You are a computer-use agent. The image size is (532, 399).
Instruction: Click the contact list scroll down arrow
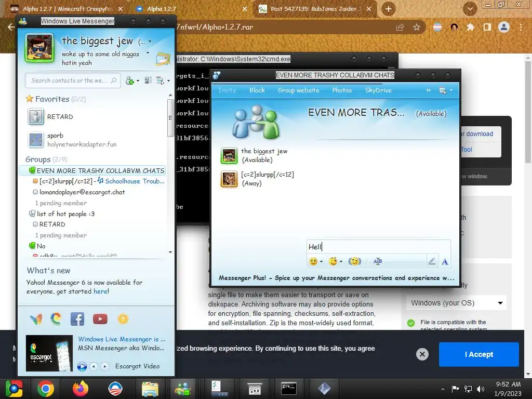(x=170, y=252)
